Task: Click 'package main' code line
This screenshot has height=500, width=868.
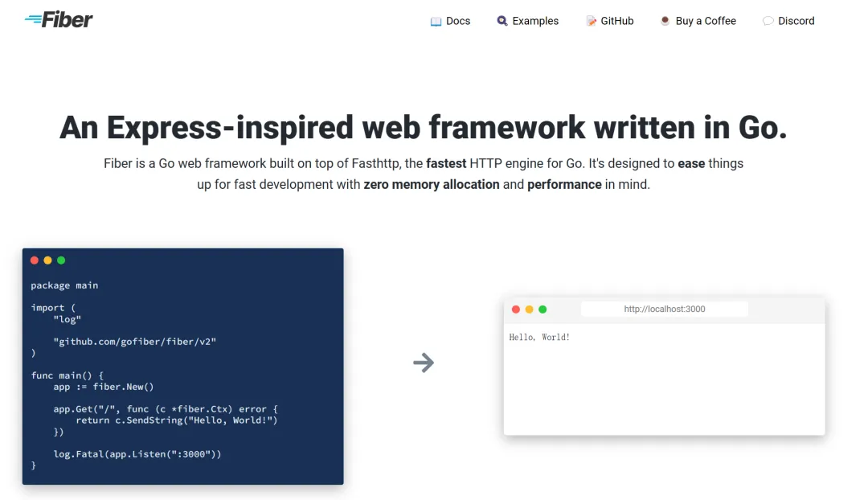Action: 64,285
